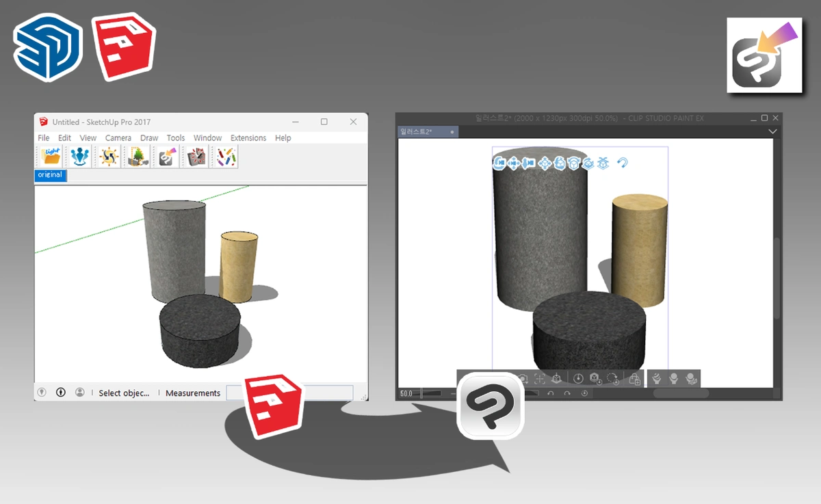Click the snap-to-ground icon in the 3D launcher

(603, 163)
